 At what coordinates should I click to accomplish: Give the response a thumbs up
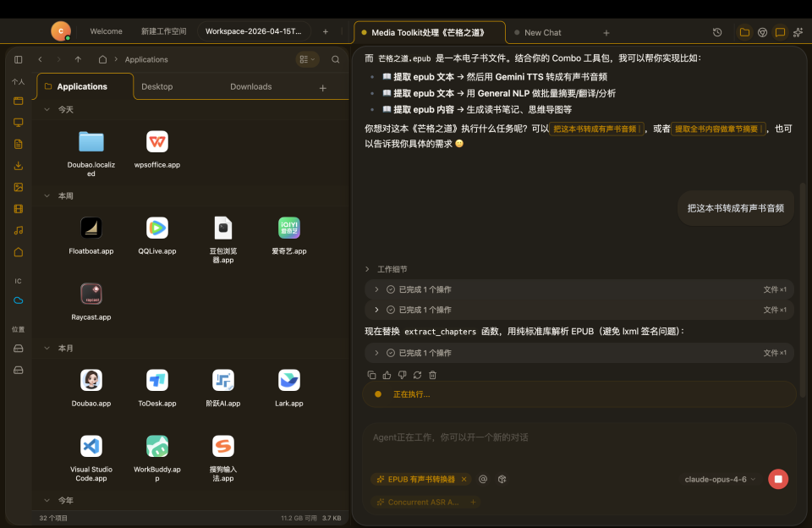387,375
